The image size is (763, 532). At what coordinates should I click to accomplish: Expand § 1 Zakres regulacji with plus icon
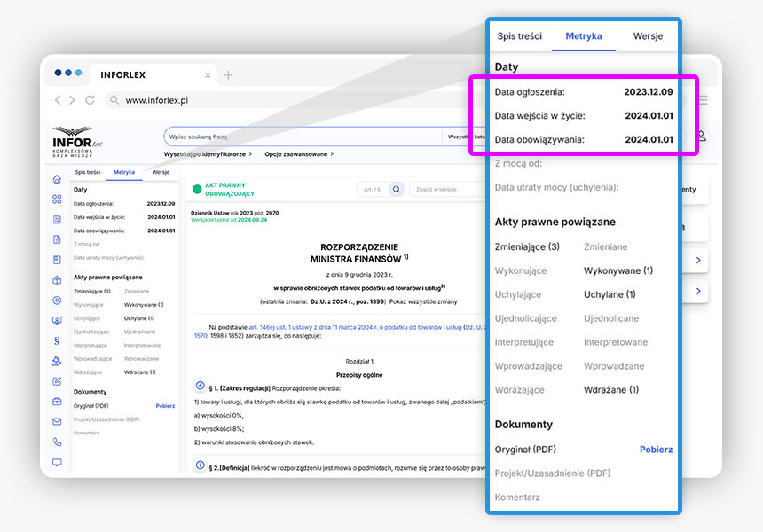[x=200, y=386]
